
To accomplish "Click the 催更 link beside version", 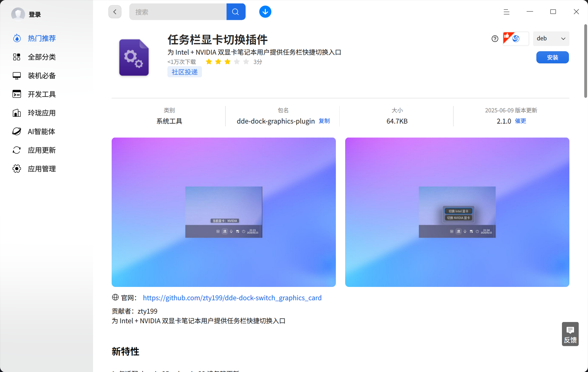I will click(521, 121).
